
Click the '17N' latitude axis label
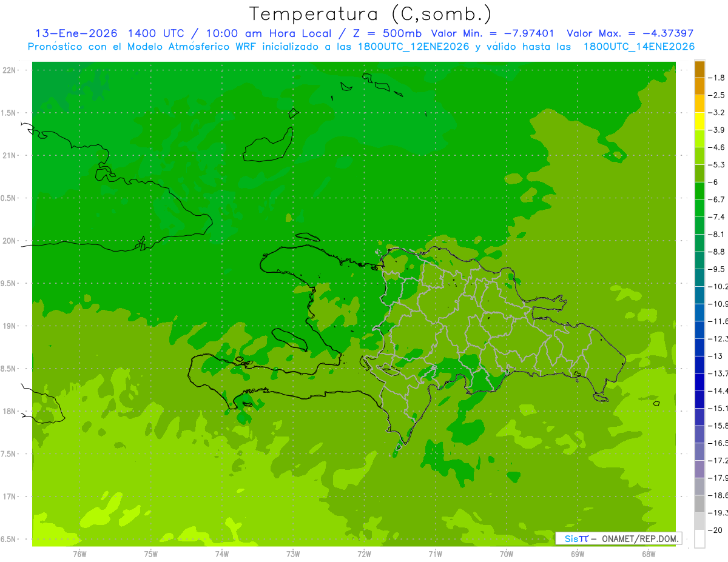pyautogui.click(x=9, y=497)
